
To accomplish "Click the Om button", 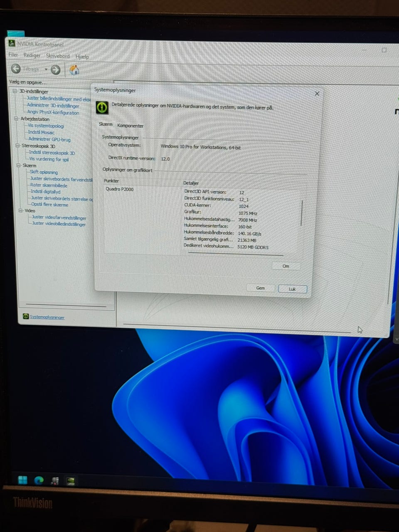I will [286, 266].
